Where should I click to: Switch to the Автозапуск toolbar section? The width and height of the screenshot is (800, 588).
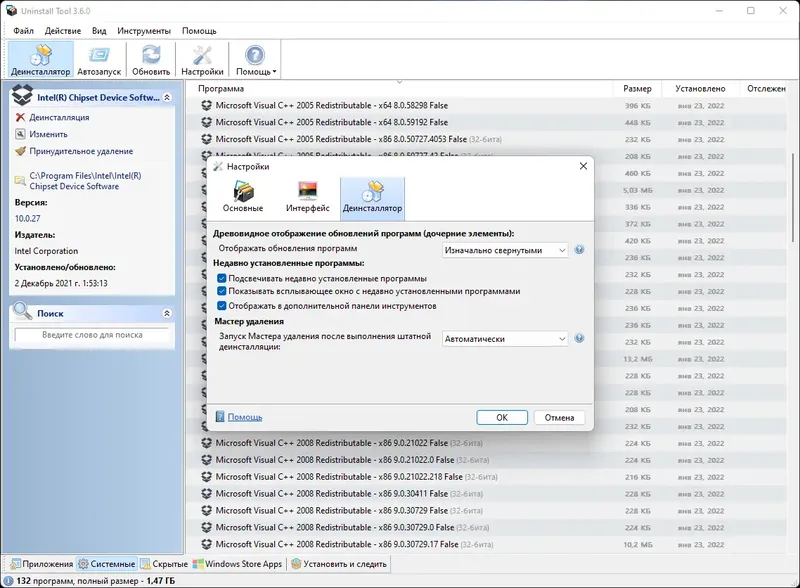tap(99, 60)
